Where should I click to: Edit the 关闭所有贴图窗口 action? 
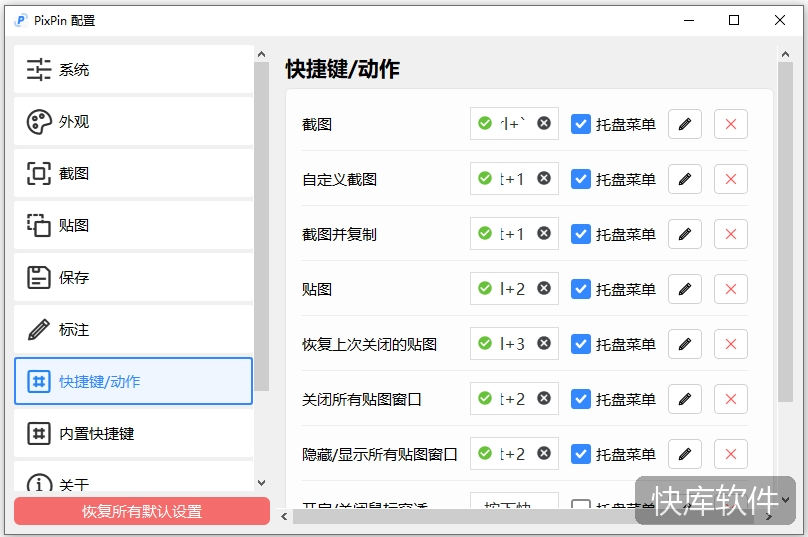[685, 399]
